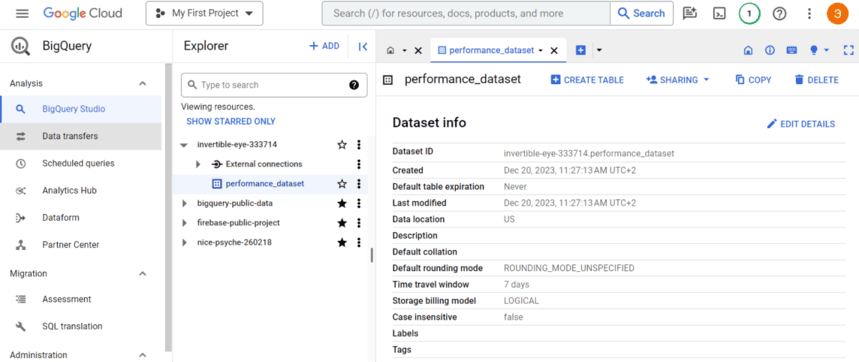This screenshot has height=362, width=859.
Task: Open the notifications badge showing 1
Action: [x=749, y=14]
